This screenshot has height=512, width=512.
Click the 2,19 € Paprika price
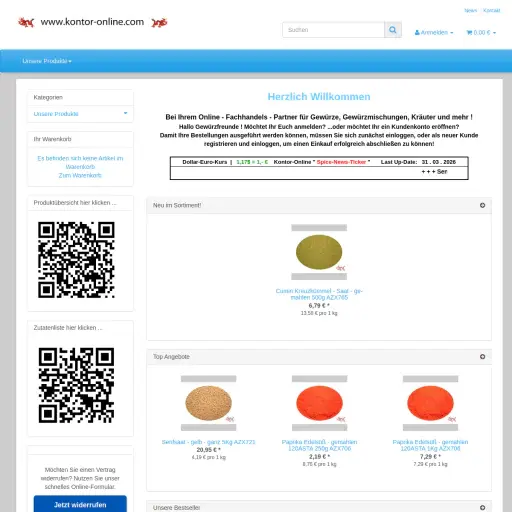tap(319, 457)
